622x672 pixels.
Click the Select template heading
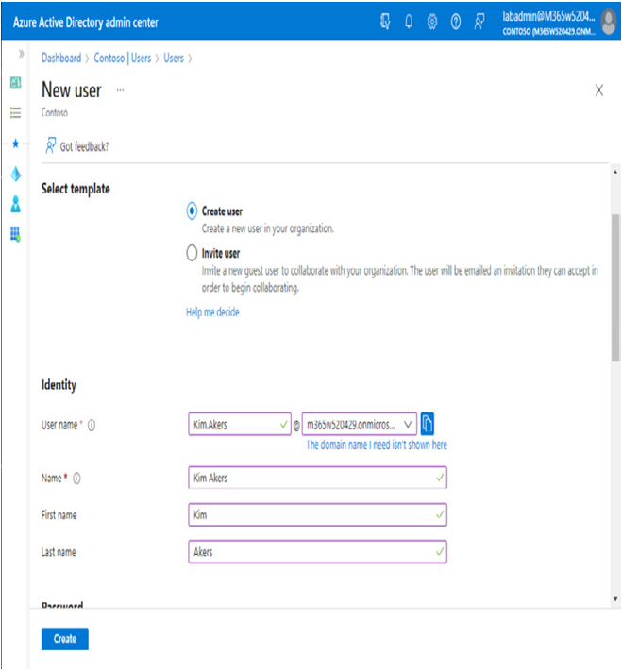76,189
